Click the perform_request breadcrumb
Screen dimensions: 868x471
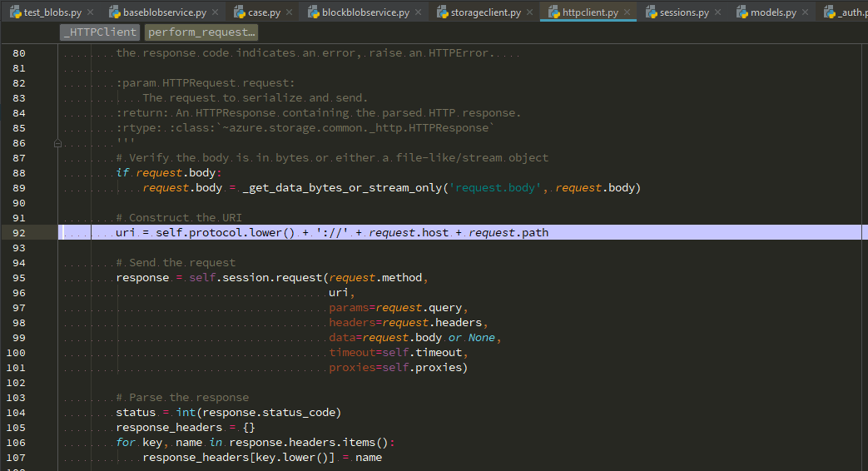pos(201,32)
